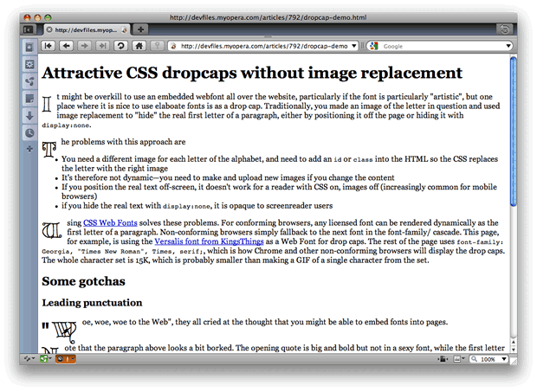Toggle the orange Opera Turbo button

pyautogui.click(x=66, y=359)
